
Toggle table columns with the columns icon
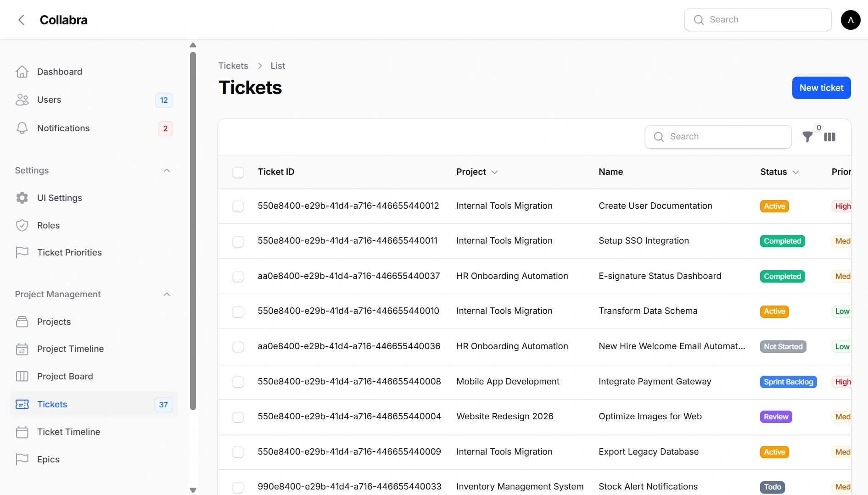coord(829,137)
